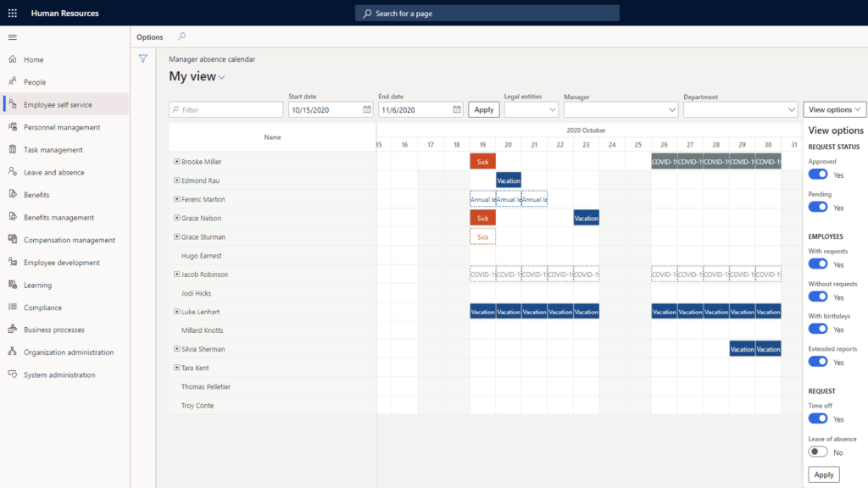
Task: Enable the Leave of absence toggle
Action: (x=818, y=452)
